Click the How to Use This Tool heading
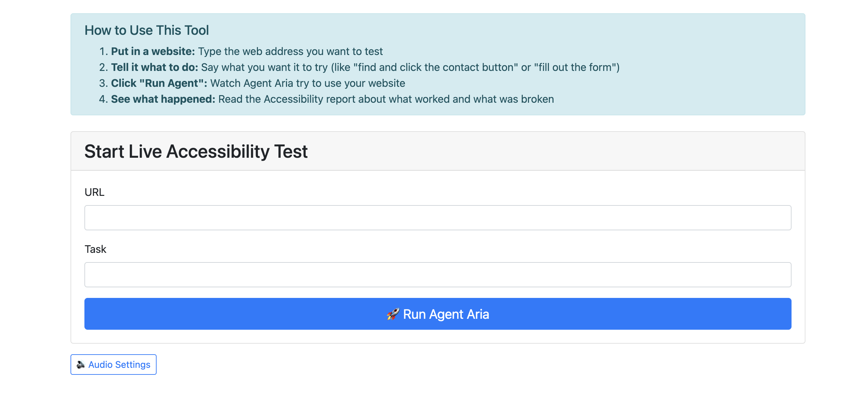 coord(147,30)
